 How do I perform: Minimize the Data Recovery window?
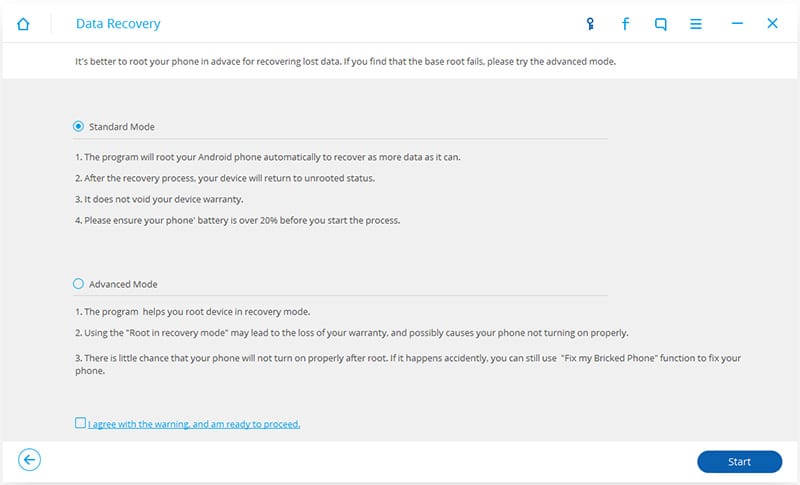pos(737,24)
